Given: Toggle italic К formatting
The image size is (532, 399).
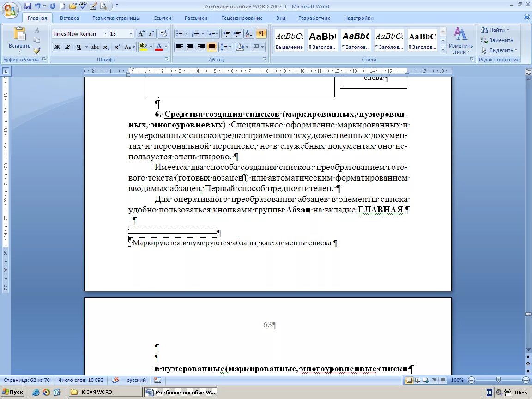Looking at the screenshot, I should click(x=68, y=47).
